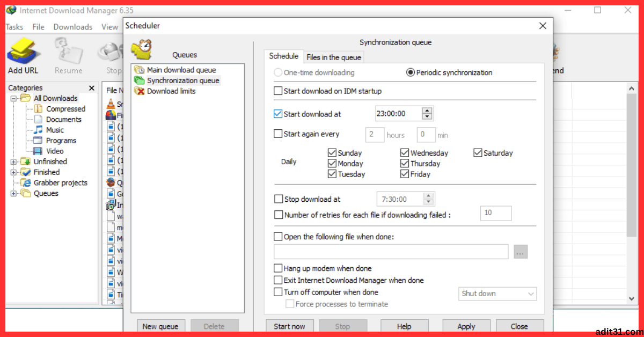Check Exit Internet Download Manager when done
Viewport: 644px width, 337px height.
coord(278,280)
